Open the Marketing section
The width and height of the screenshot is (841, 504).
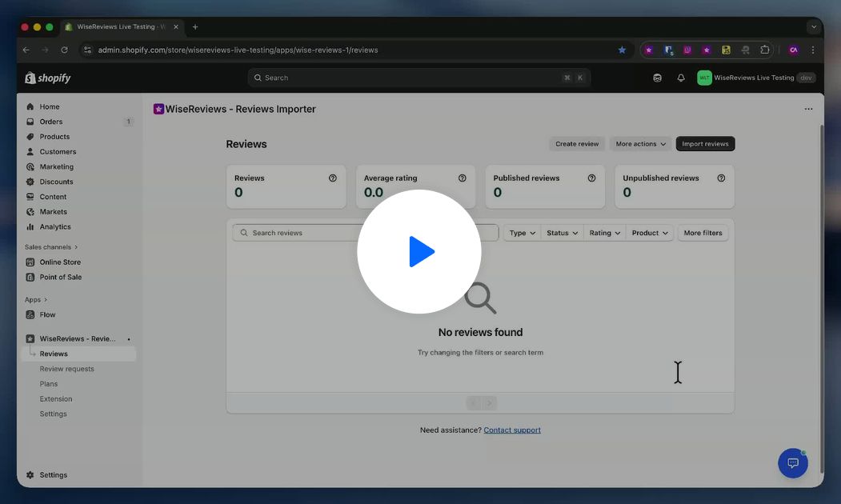[56, 166]
